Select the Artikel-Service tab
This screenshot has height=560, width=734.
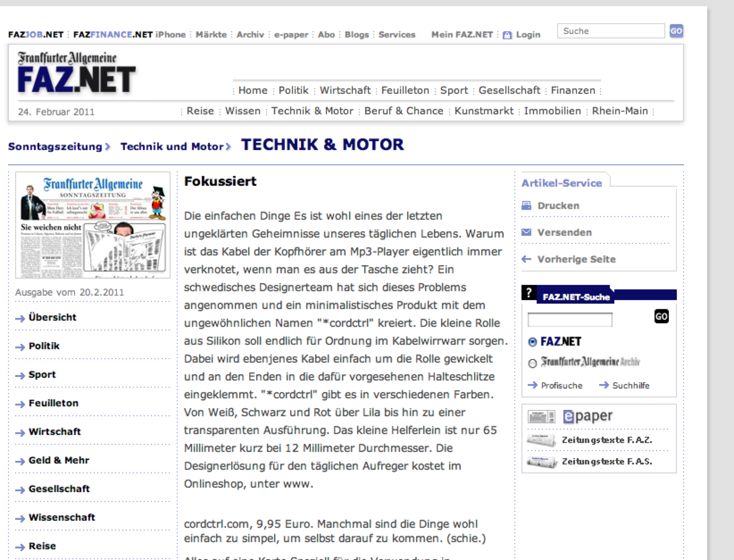tap(562, 183)
